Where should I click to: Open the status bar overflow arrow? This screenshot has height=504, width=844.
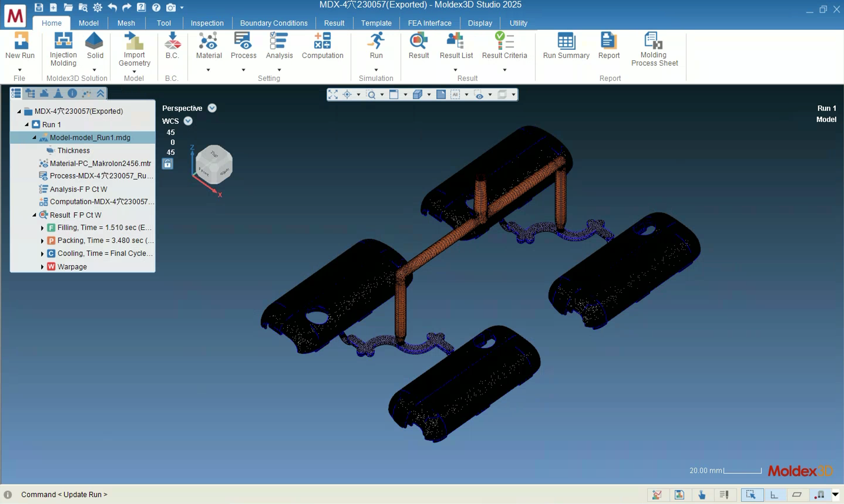click(835, 495)
